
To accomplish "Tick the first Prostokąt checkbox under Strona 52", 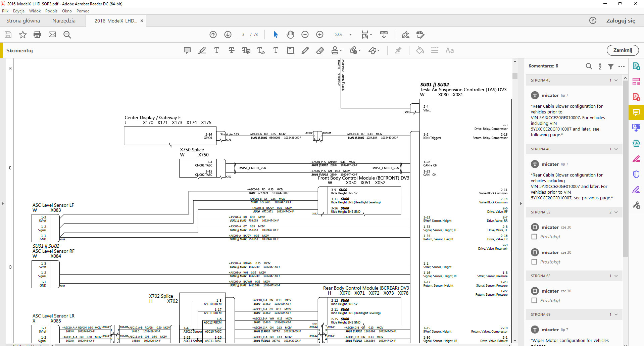I will click(534, 237).
